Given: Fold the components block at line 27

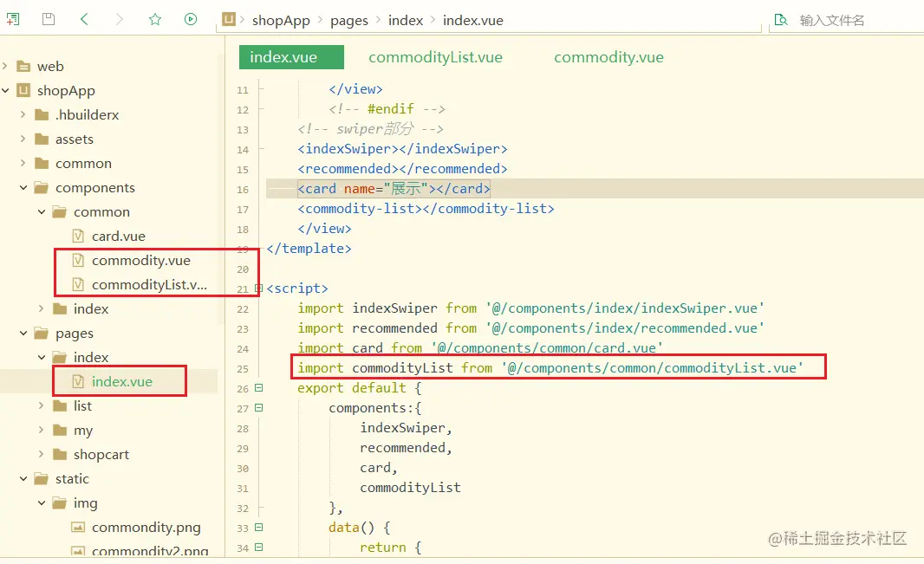Looking at the screenshot, I should click(258, 408).
